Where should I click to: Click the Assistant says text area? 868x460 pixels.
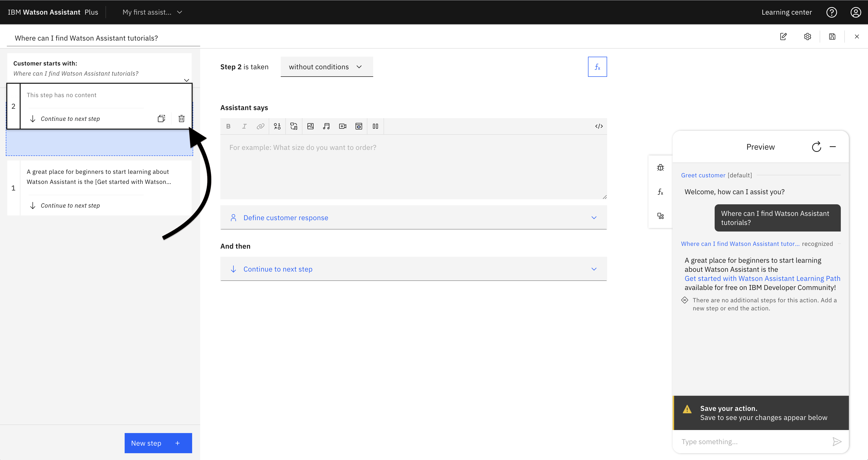(x=413, y=167)
